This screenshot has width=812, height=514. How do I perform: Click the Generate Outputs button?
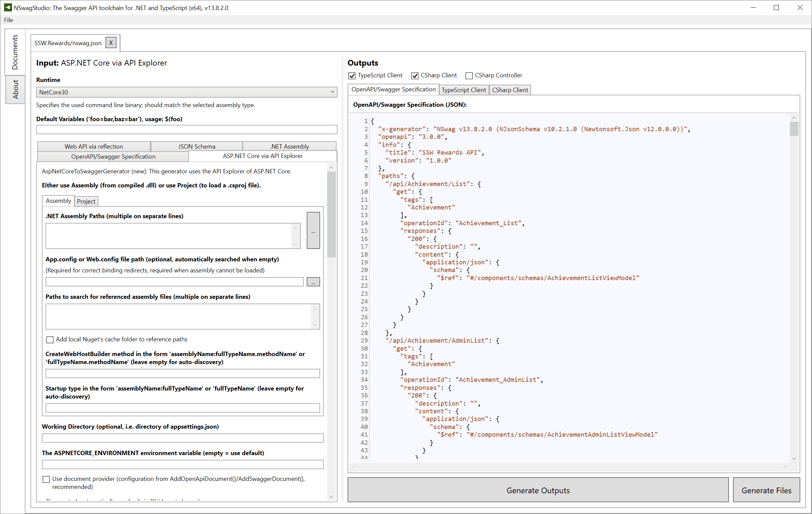pyautogui.click(x=538, y=490)
